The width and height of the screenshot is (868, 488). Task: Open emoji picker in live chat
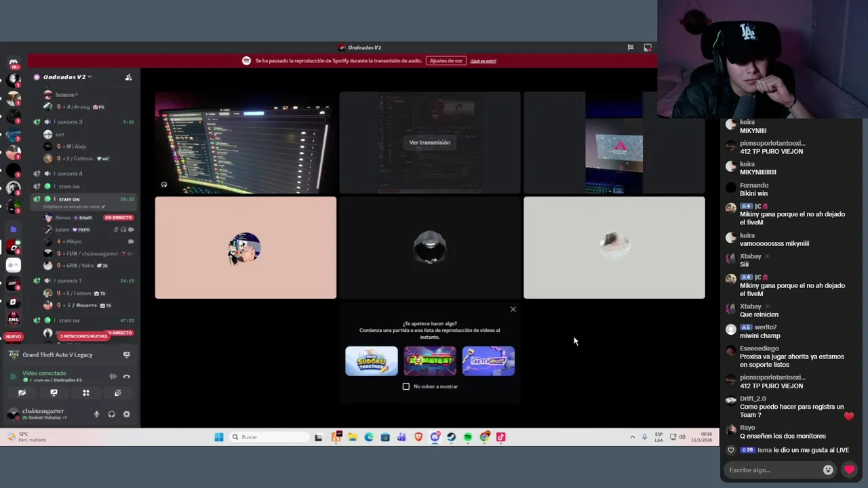[828, 470]
